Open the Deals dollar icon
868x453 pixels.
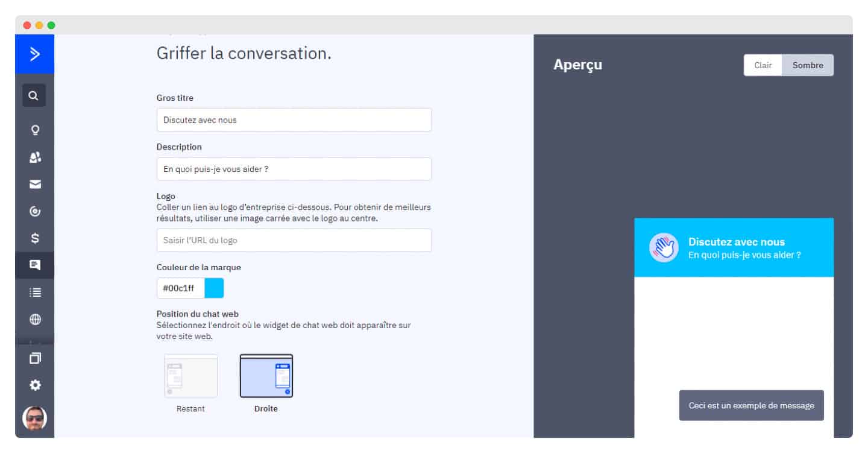(35, 238)
